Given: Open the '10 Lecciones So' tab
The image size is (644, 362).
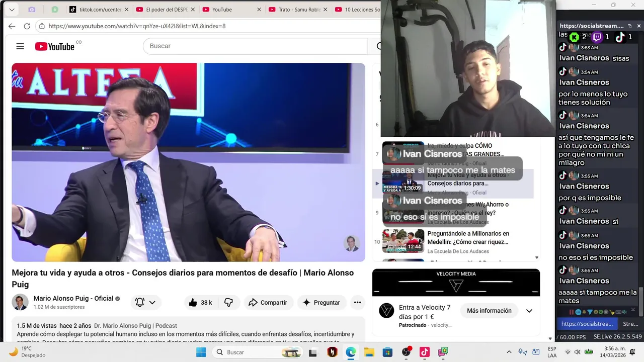Looking at the screenshot, I should coord(357,10).
